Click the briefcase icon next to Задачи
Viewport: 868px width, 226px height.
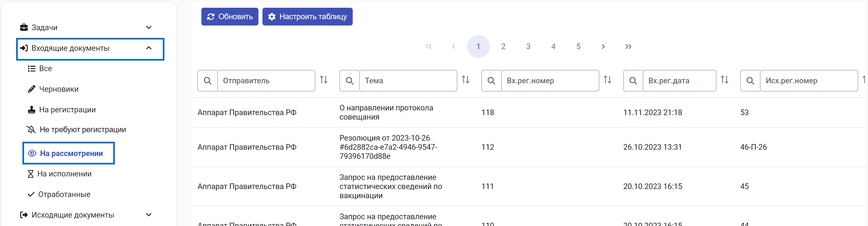point(24,27)
